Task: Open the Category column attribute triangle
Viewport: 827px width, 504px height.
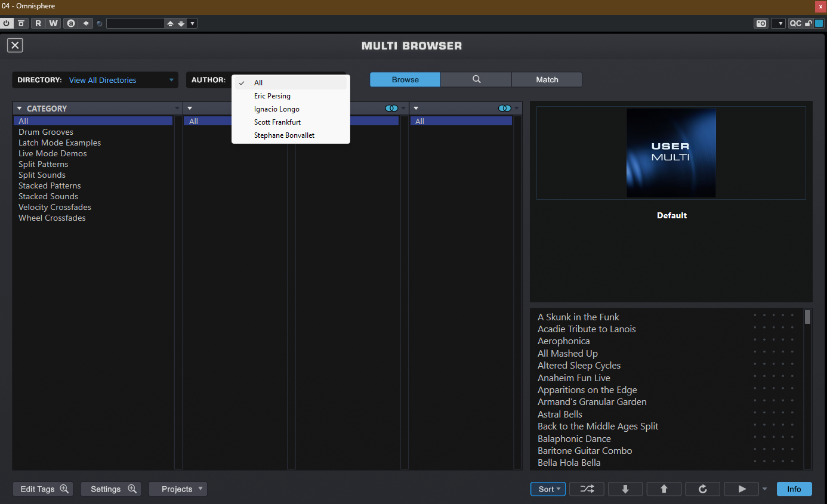Action: (19, 109)
